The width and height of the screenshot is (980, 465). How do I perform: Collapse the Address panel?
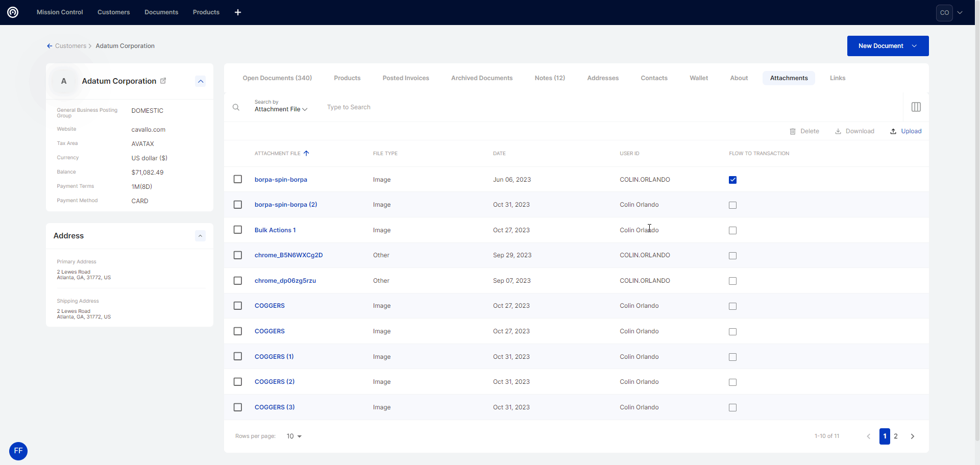point(201,236)
